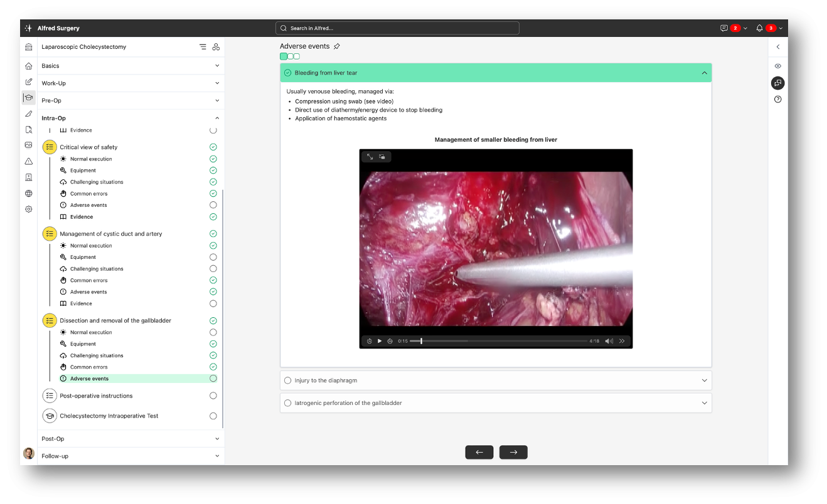Expand the Follow-up section

coord(217,456)
